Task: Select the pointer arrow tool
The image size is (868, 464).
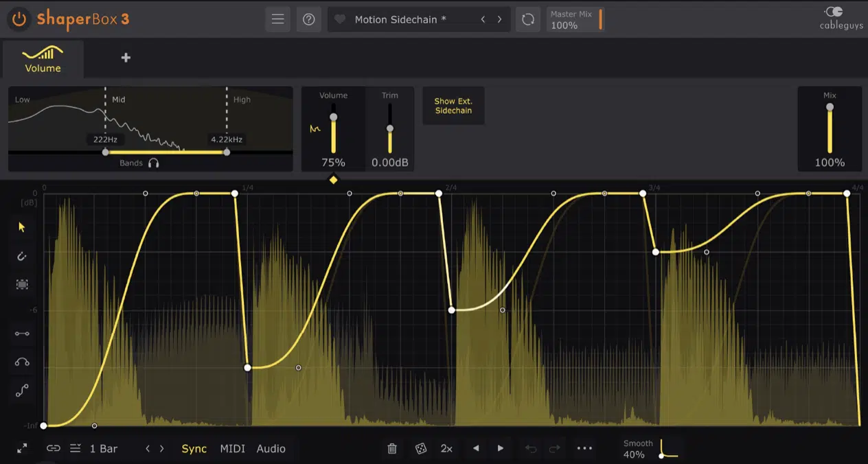Action: coord(22,227)
